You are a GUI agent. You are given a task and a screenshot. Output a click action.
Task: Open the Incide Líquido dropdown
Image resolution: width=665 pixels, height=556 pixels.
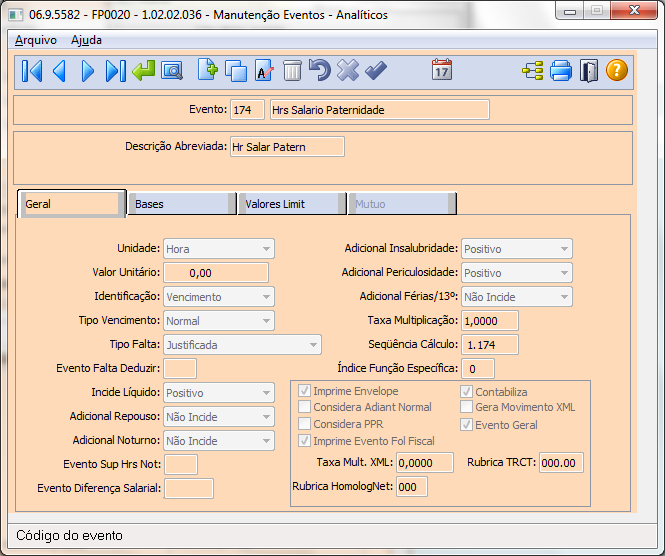click(219, 393)
